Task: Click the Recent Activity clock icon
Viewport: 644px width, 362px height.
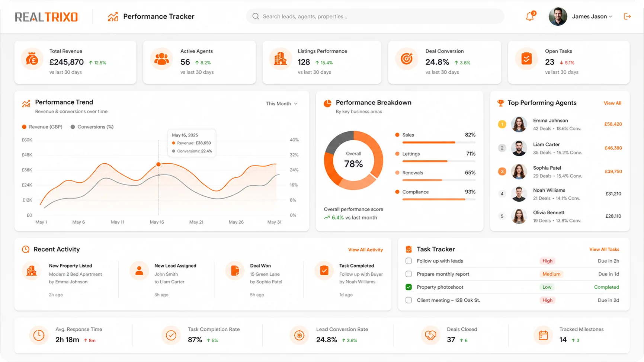Action: (x=26, y=249)
